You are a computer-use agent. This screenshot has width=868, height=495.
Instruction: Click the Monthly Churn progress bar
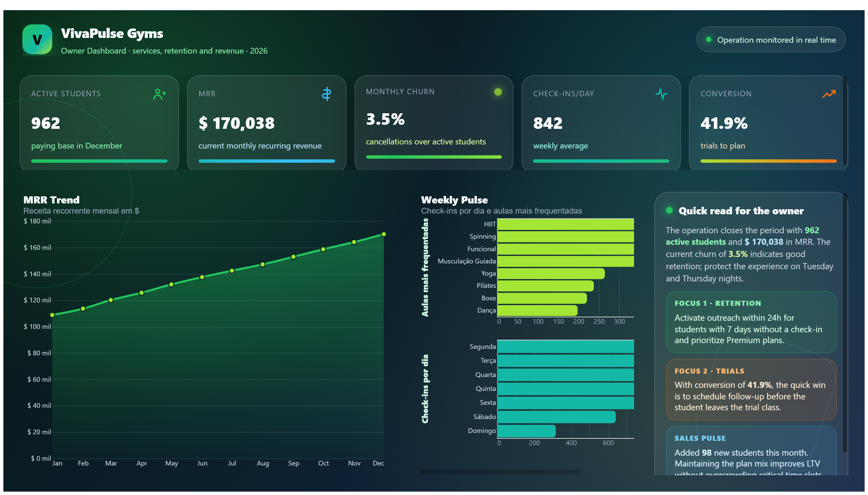pos(434,157)
